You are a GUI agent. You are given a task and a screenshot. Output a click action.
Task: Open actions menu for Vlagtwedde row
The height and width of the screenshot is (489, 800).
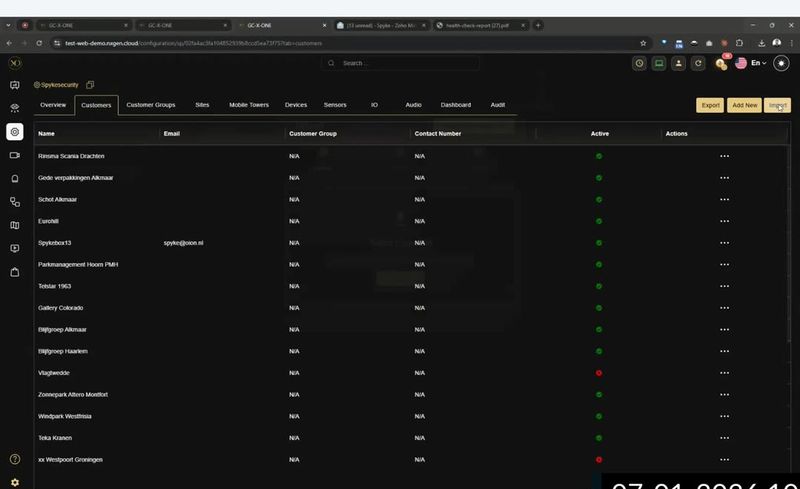tap(724, 373)
